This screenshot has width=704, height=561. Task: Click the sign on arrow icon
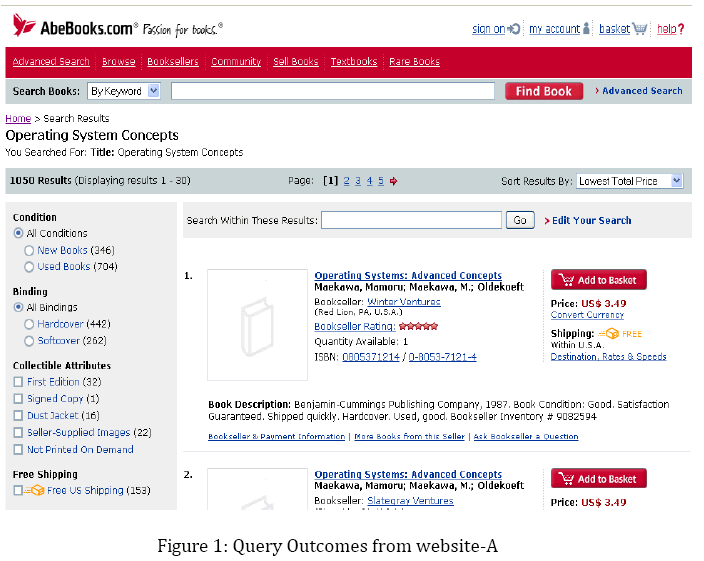[514, 29]
